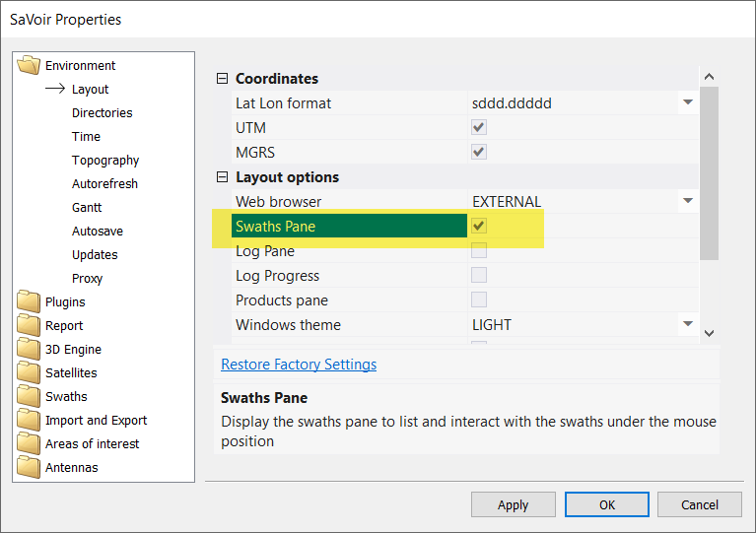Click Restore Factory Settings link
756x533 pixels.
(x=299, y=365)
